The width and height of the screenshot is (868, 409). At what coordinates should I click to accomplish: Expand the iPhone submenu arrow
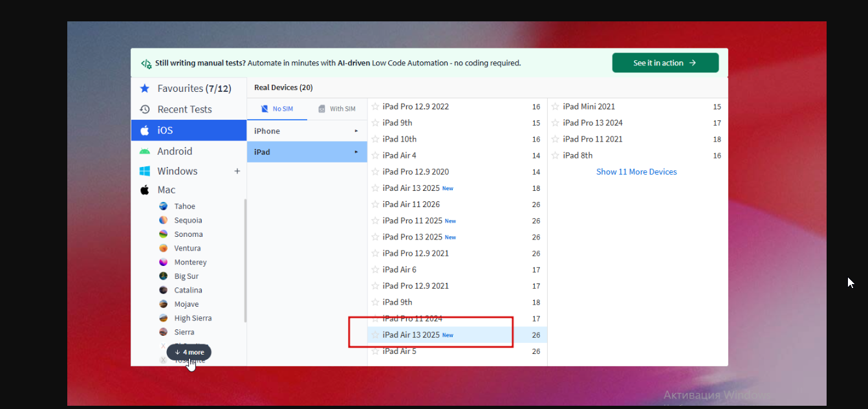[x=356, y=131]
